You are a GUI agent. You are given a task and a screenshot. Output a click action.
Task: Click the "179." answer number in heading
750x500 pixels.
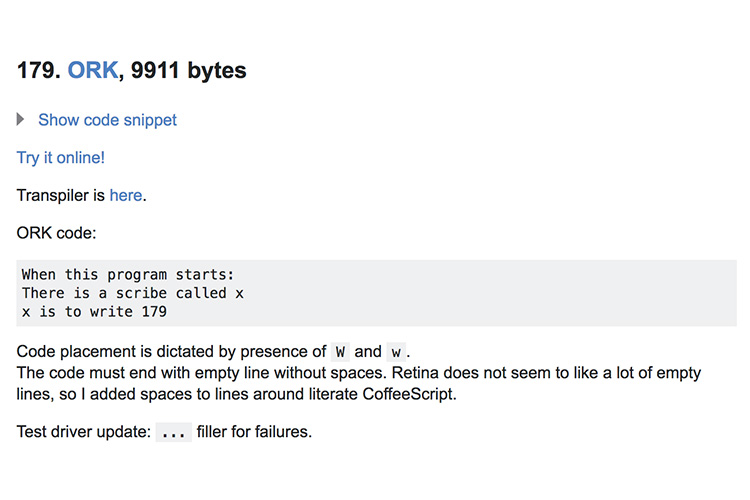[x=39, y=70]
